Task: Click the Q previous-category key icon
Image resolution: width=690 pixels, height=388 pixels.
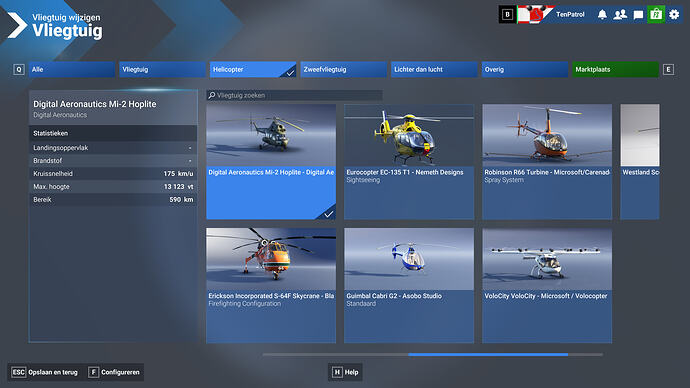Action: [x=19, y=70]
